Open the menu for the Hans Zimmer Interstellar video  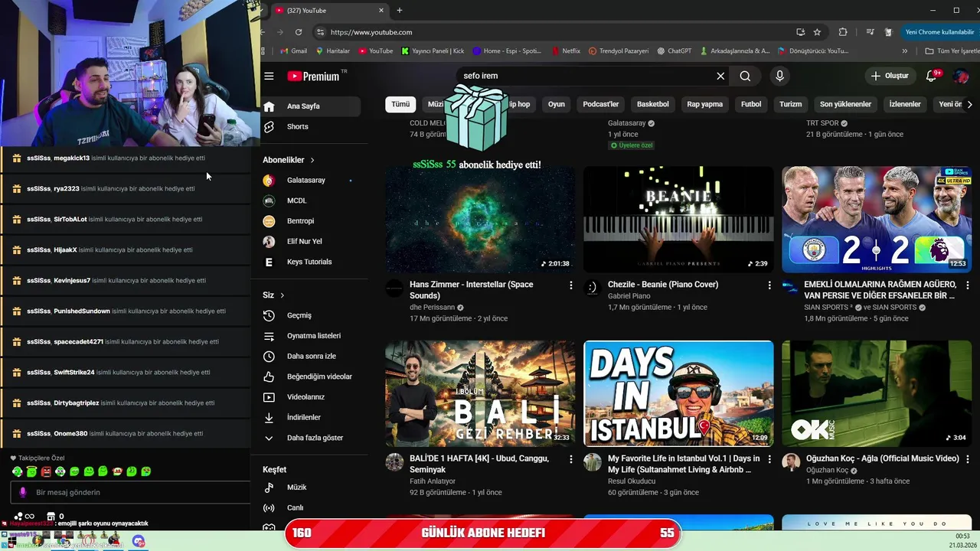[570, 285]
